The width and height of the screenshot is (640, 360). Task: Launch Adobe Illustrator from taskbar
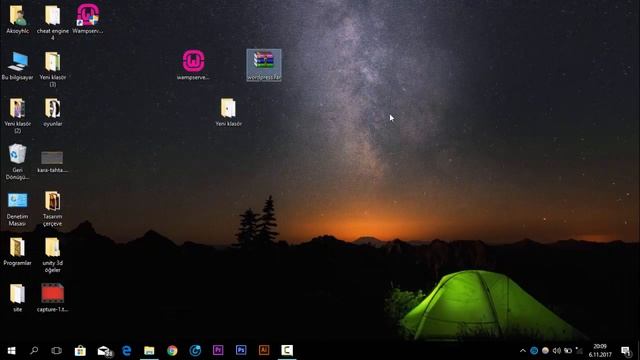[x=264, y=351]
